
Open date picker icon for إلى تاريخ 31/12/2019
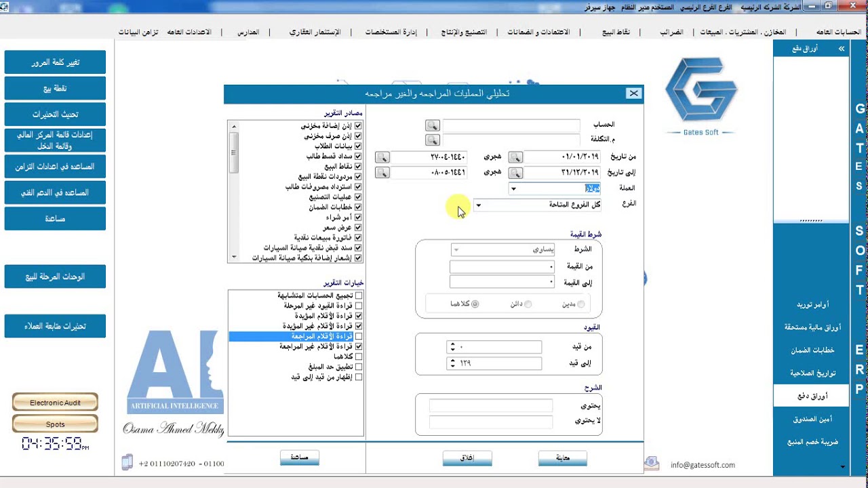(x=515, y=173)
